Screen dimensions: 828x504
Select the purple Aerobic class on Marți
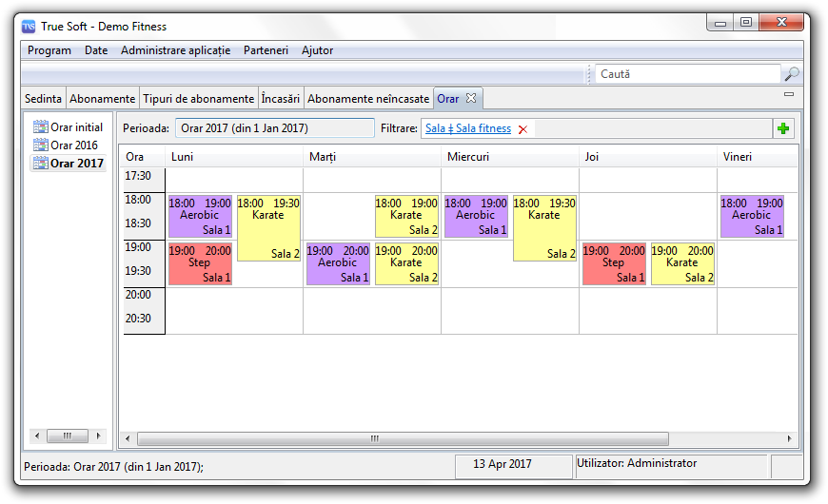coord(338,263)
